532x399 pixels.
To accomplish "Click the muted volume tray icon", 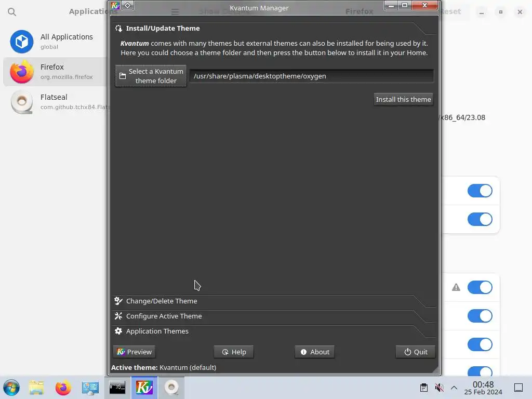I will click(x=439, y=388).
